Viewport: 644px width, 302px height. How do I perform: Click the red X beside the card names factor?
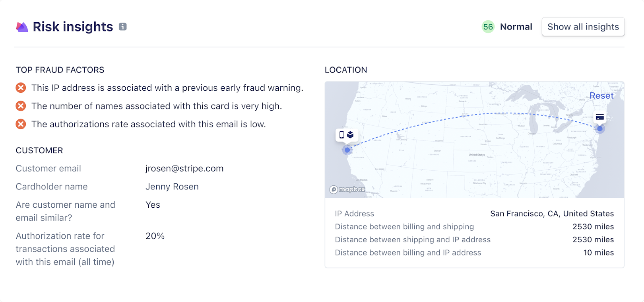click(21, 106)
